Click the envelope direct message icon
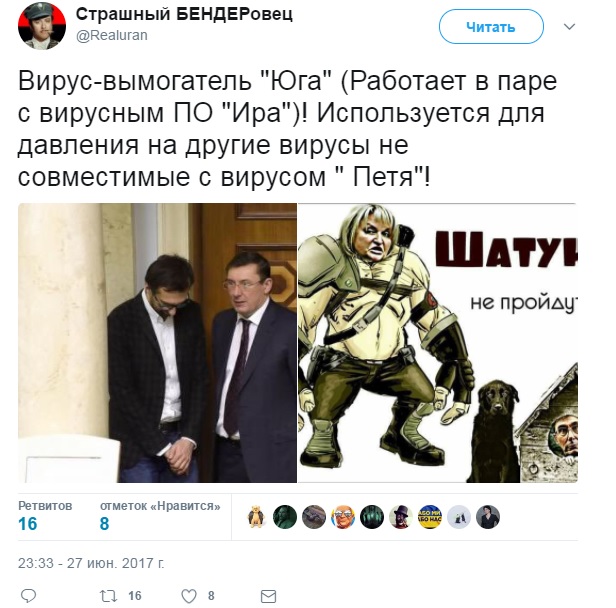616x608 pixels. tap(268, 596)
